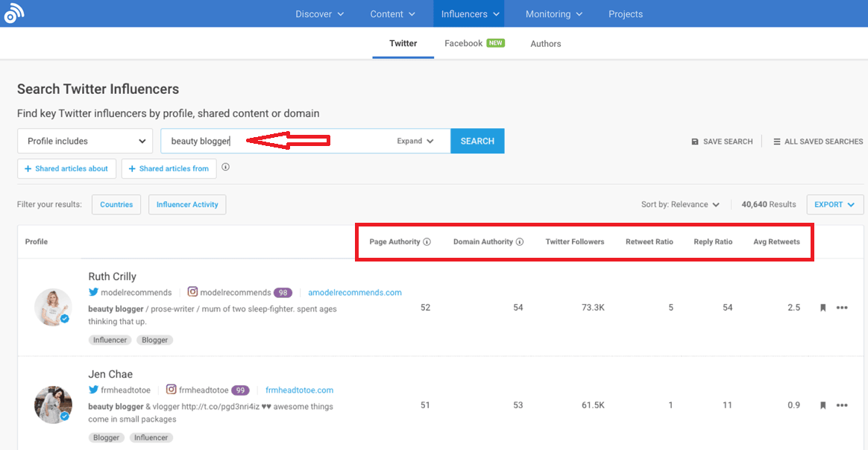Switch to the Facebook tab
This screenshot has height=450, width=868.
pos(474,43)
